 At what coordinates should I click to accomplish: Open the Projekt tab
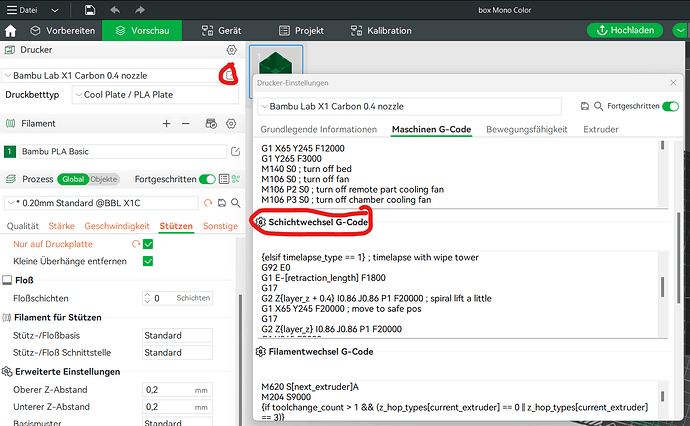(301, 31)
